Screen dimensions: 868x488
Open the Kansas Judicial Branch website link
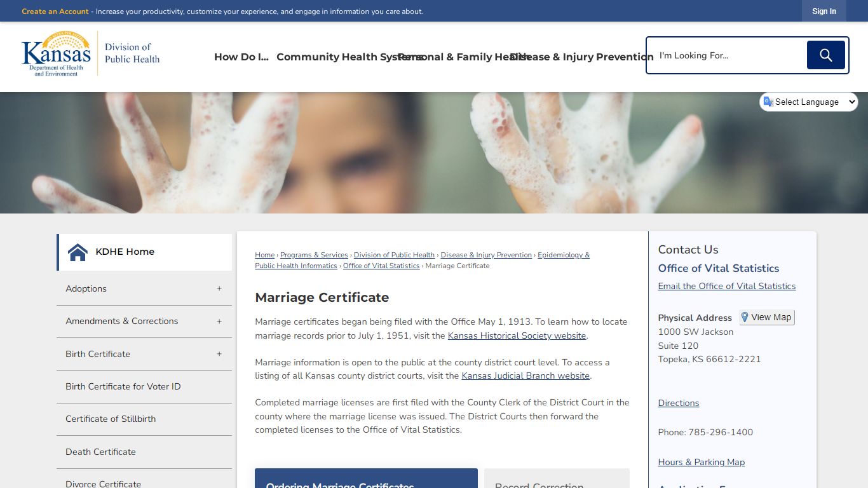click(x=526, y=376)
